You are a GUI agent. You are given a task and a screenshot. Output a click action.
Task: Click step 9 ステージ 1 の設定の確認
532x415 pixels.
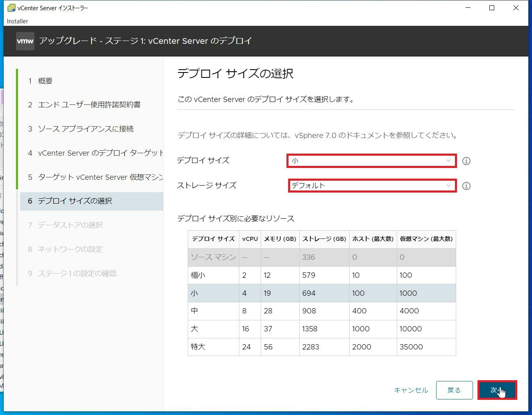pyautogui.click(x=72, y=274)
